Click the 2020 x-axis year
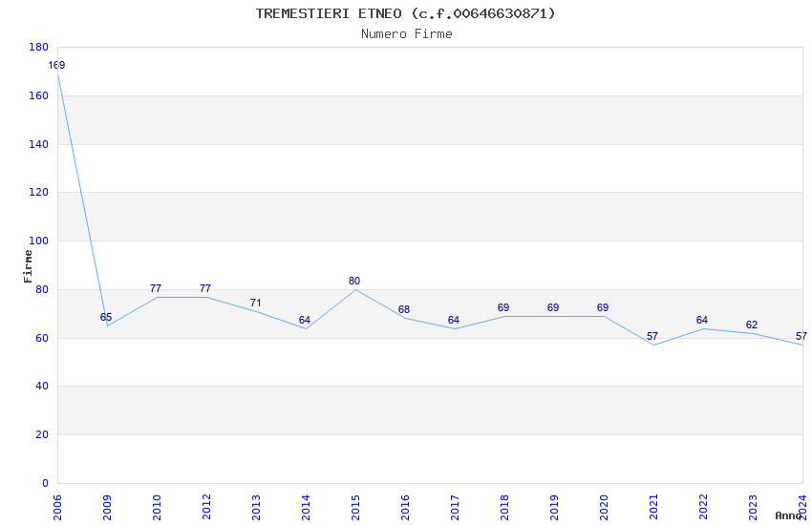The width and height of the screenshot is (812, 525). pyautogui.click(x=604, y=508)
